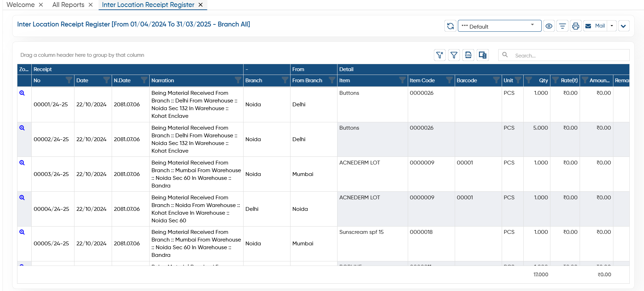This screenshot has height=291, width=644.
Task: Clear all grid filters icon
Action: (x=440, y=55)
